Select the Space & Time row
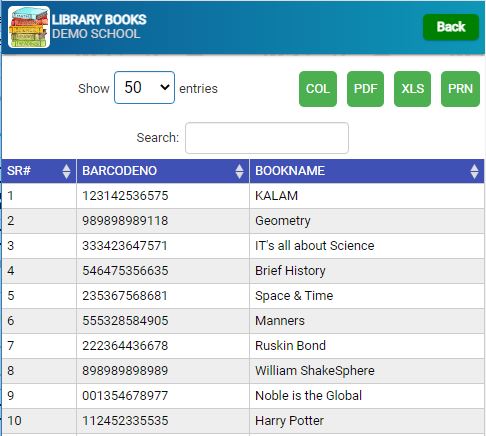Screen dimensions: 486x436 tap(243, 296)
